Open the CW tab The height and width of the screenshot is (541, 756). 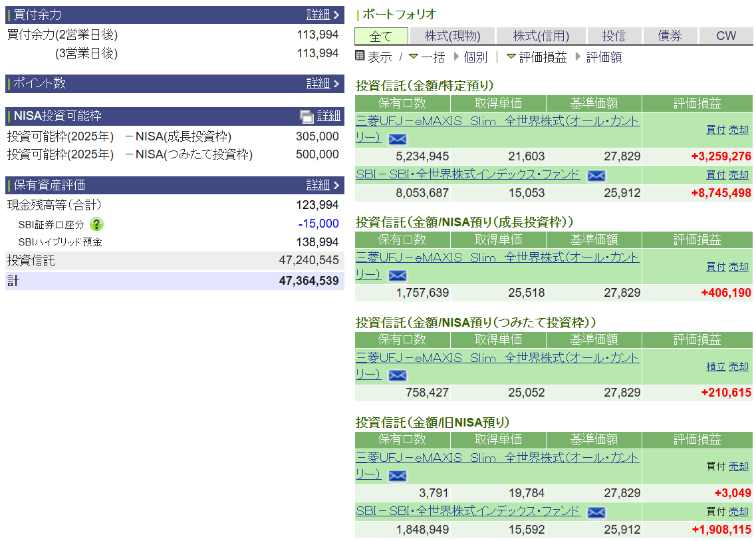(726, 36)
